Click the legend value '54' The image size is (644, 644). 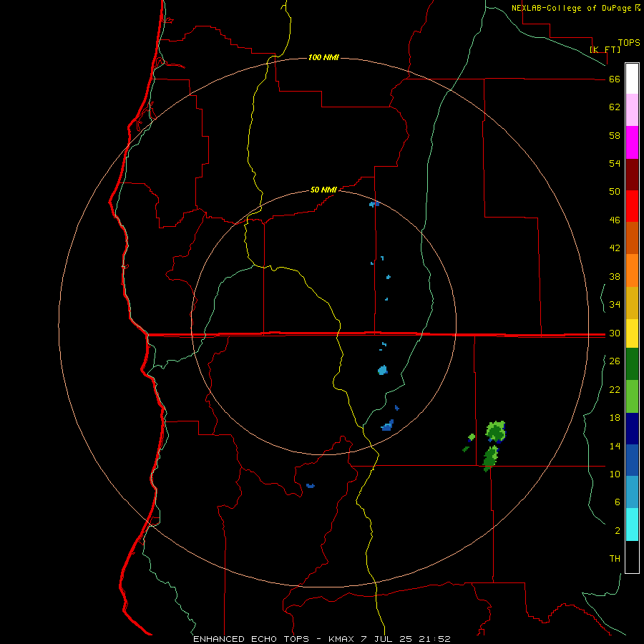(x=615, y=163)
